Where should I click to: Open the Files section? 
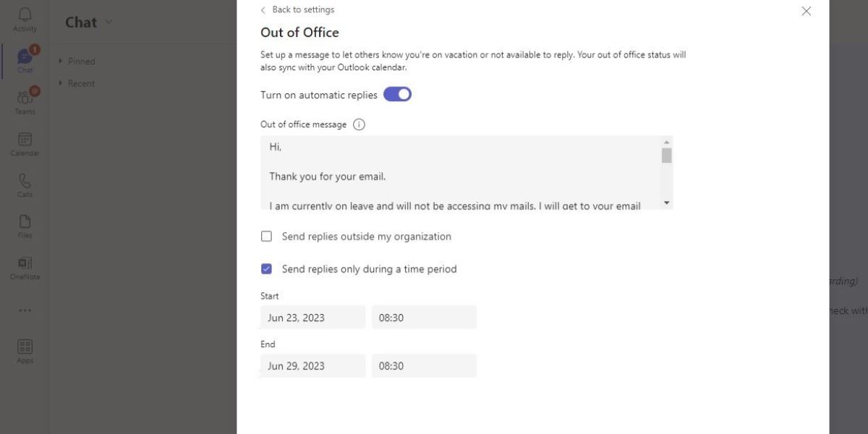coord(25,224)
